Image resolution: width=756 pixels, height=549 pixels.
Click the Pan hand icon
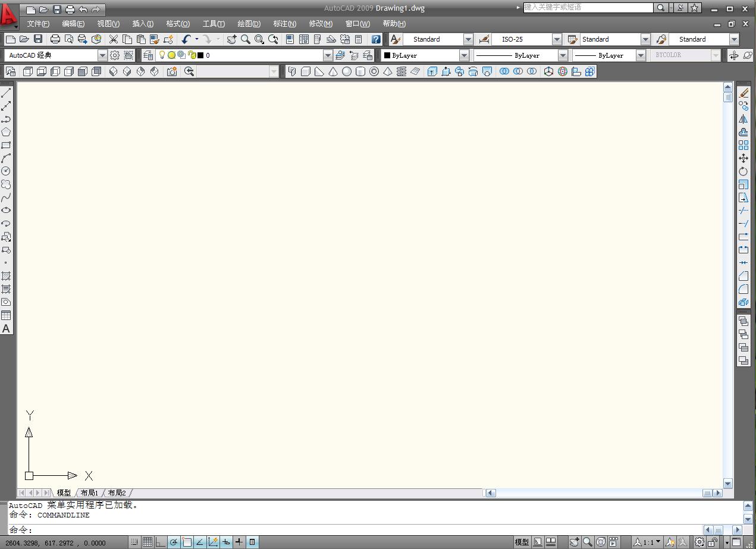[x=231, y=39]
